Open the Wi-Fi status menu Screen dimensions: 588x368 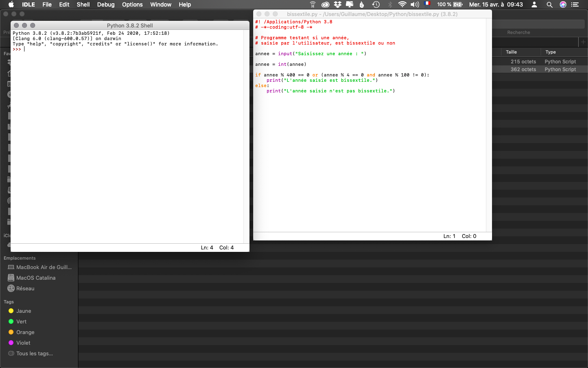pos(402,4)
